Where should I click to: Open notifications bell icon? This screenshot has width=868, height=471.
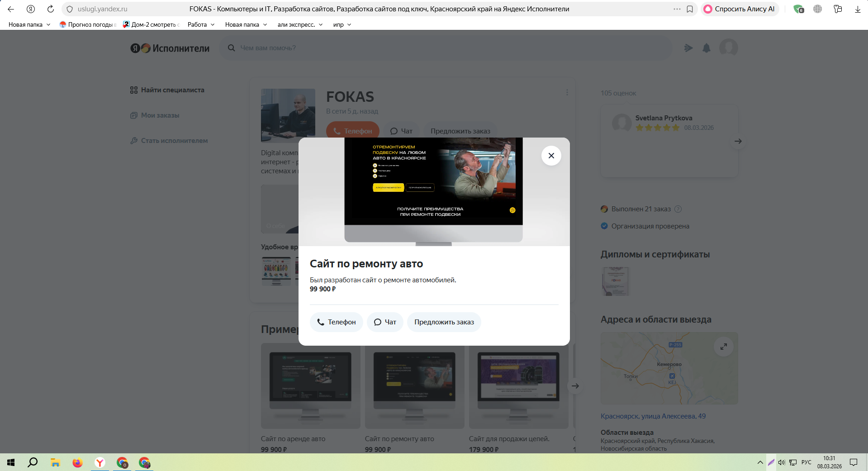(x=707, y=48)
